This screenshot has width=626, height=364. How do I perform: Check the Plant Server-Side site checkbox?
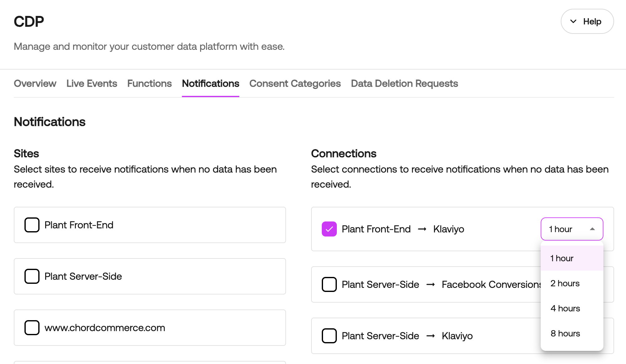[32, 276]
